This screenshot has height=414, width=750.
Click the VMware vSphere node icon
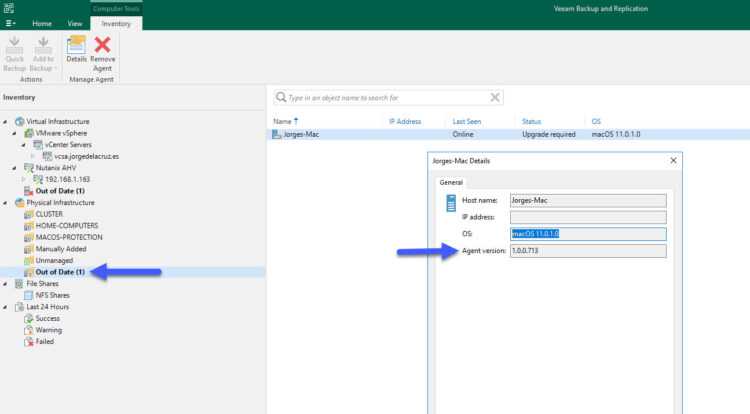tap(29, 133)
